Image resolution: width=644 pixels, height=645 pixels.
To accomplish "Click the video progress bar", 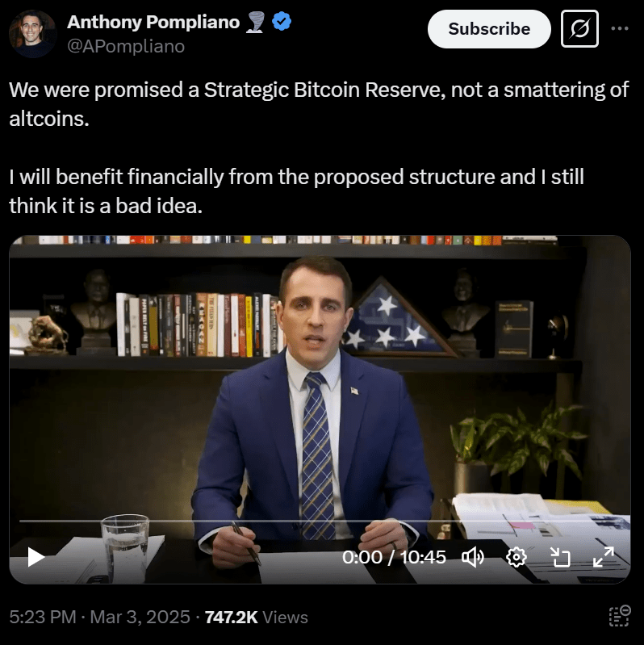I will (320, 521).
